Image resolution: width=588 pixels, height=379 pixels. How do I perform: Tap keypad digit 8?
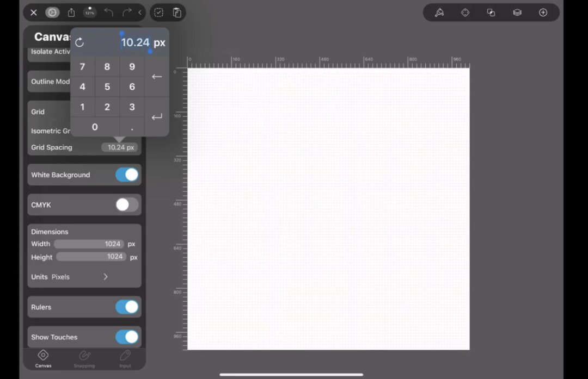tap(107, 67)
